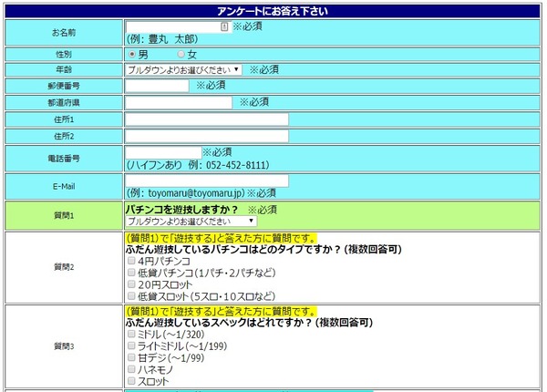Click the 質問1 label cell

coord(64,215)
